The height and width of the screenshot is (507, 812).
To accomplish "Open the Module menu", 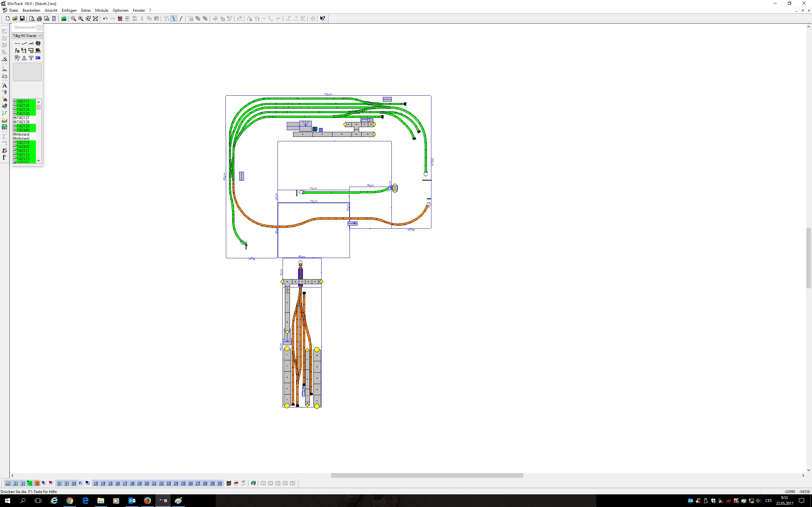I will pos(101,10).
